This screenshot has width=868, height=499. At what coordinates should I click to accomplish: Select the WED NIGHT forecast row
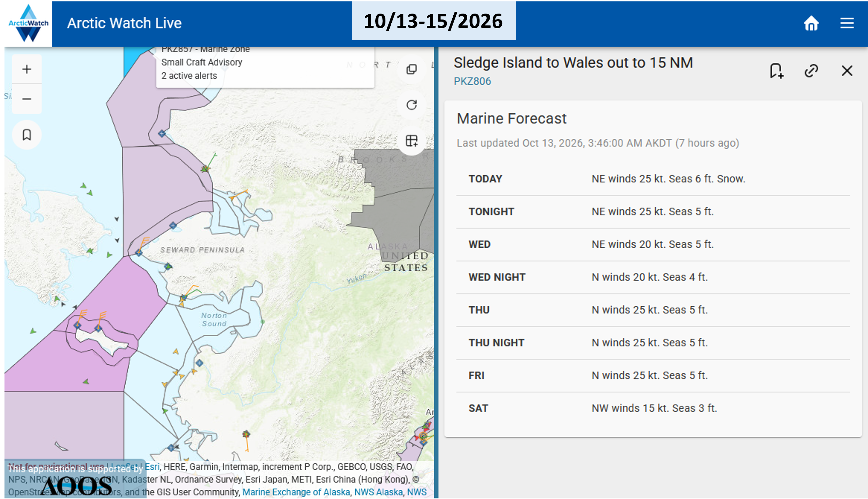(x=653, y=277)
